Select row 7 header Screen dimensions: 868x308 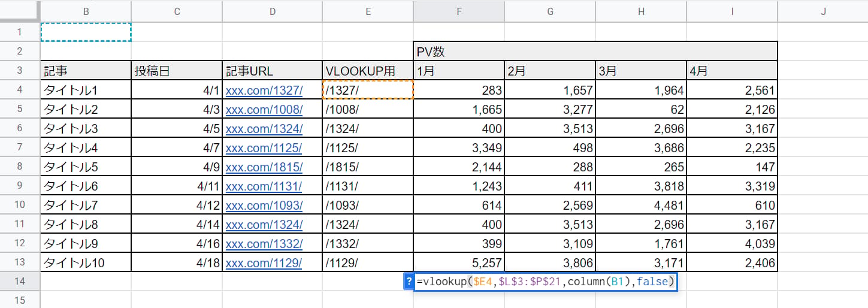[20, 147]
